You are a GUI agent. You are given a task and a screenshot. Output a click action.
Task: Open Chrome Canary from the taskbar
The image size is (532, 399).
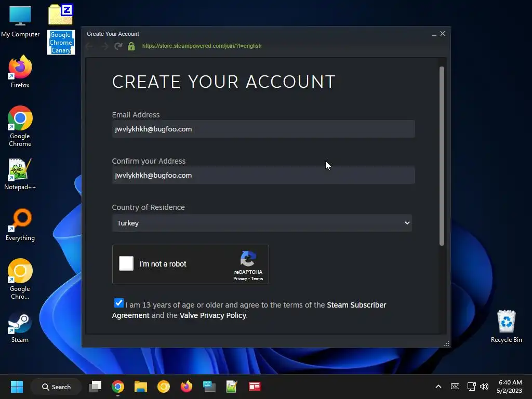click(164, 387)
